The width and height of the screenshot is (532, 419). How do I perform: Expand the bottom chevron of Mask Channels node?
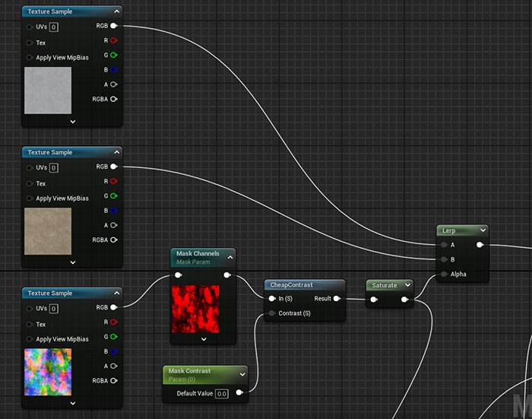204,338
